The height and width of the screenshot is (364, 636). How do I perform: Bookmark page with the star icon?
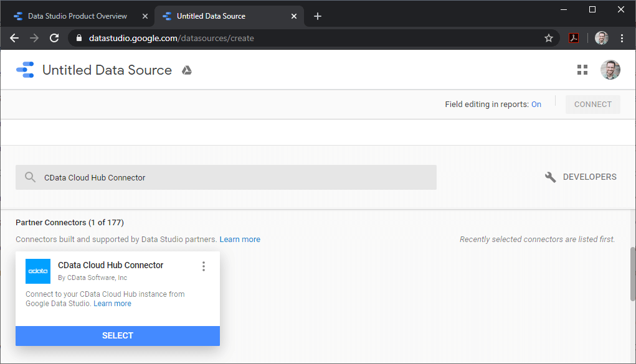coord(549,38)
